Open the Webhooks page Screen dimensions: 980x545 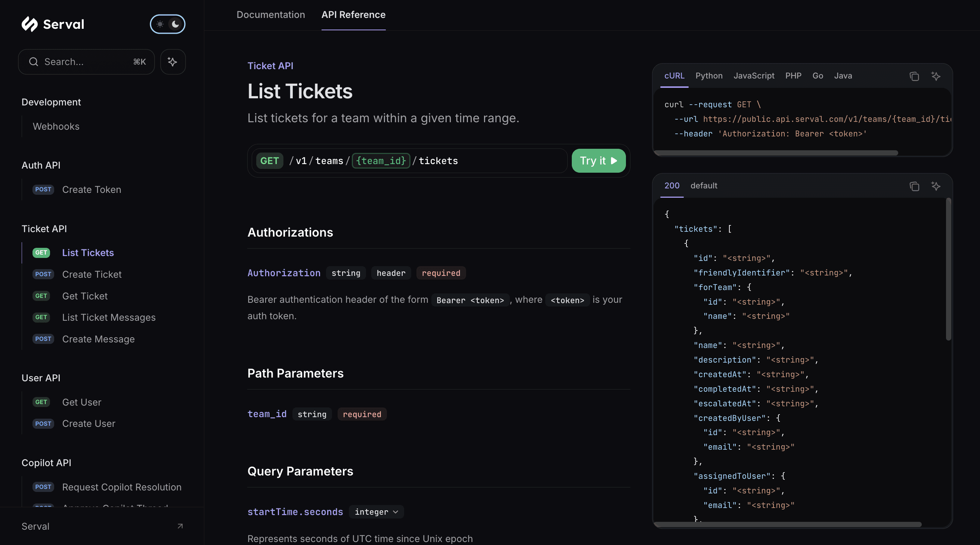[x=56, y=126]
